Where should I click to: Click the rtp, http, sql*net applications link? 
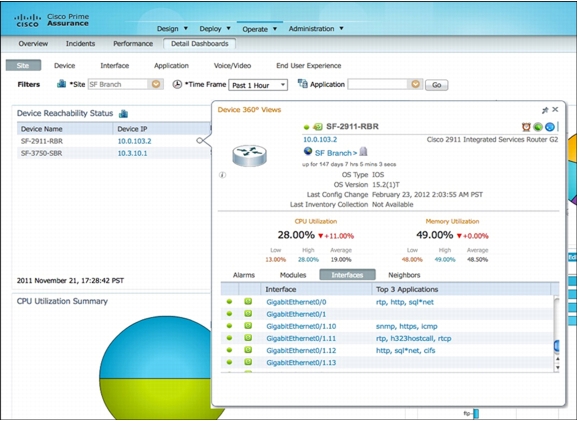pyautogui.click(x=405, y=302)
